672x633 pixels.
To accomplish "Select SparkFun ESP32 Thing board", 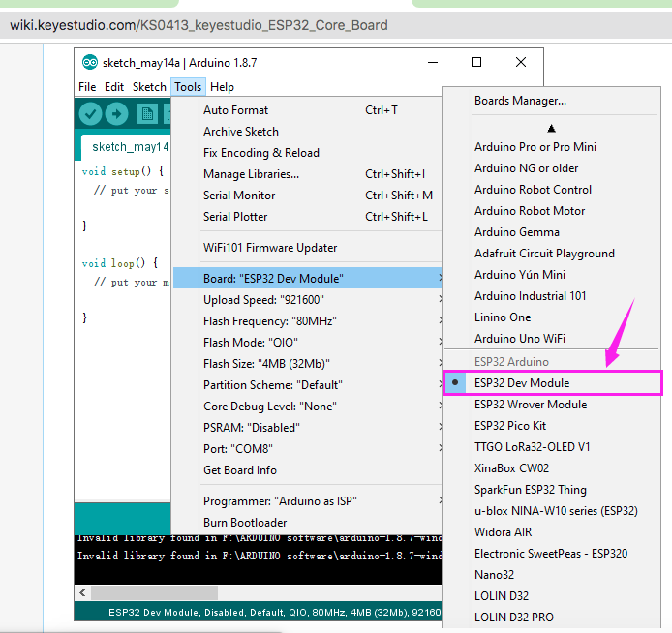I will pyautogui.click(x=553, y=490).
